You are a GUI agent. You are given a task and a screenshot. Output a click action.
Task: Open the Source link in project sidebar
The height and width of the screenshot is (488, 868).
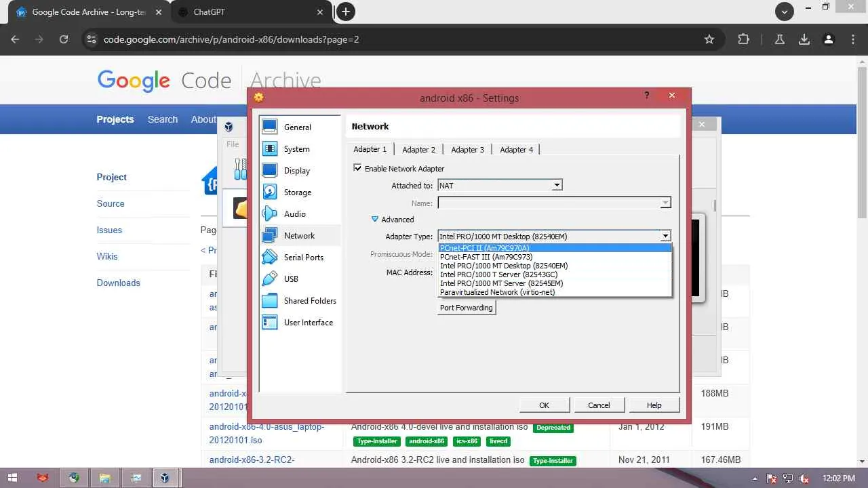point(111,203)
